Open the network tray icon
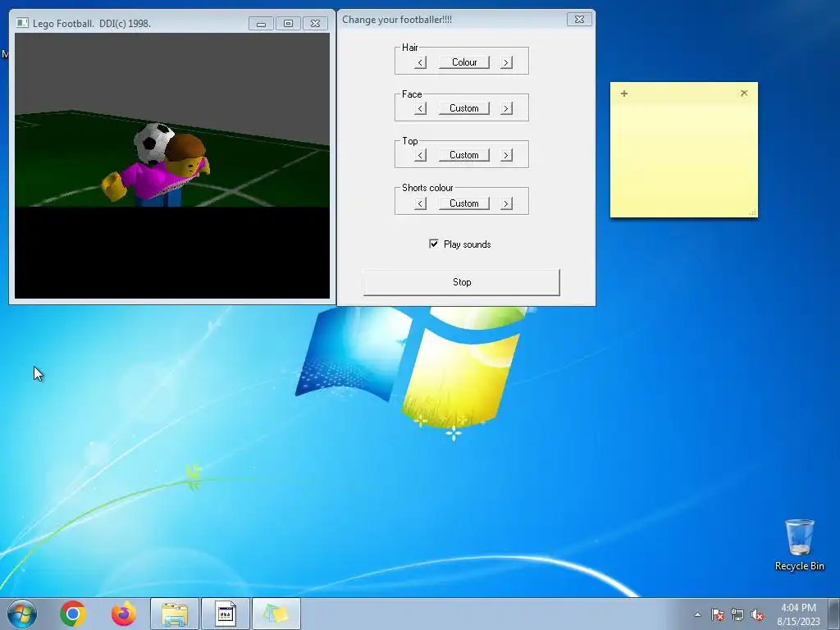 coord(737,614)
